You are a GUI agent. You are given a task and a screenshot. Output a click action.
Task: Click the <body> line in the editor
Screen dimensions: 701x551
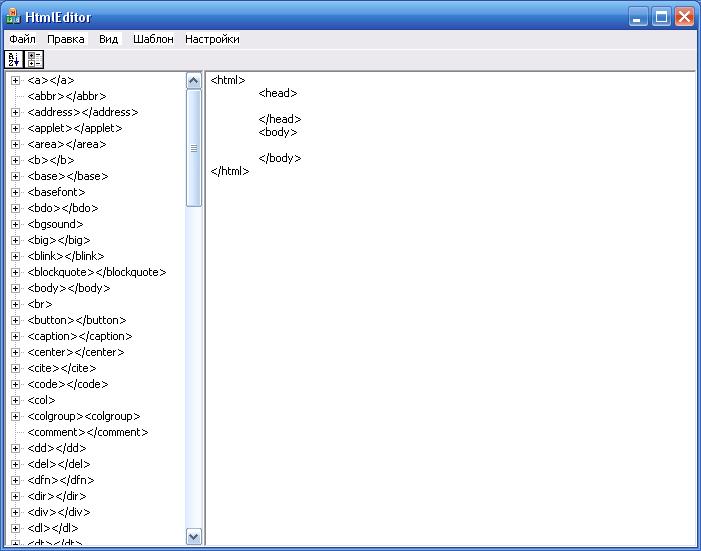[x=278, y=132]
